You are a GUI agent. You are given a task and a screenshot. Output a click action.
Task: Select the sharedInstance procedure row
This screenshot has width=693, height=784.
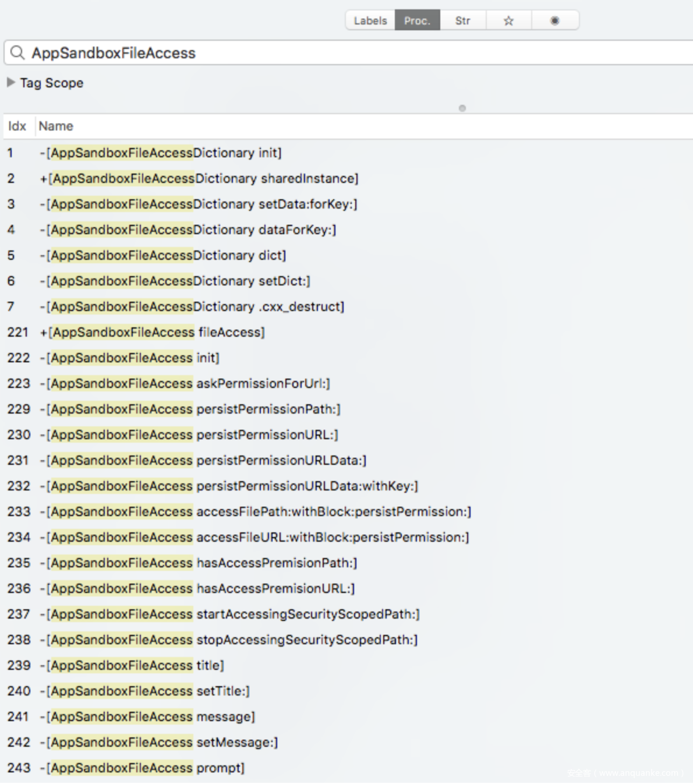click(x=199, y=179)
